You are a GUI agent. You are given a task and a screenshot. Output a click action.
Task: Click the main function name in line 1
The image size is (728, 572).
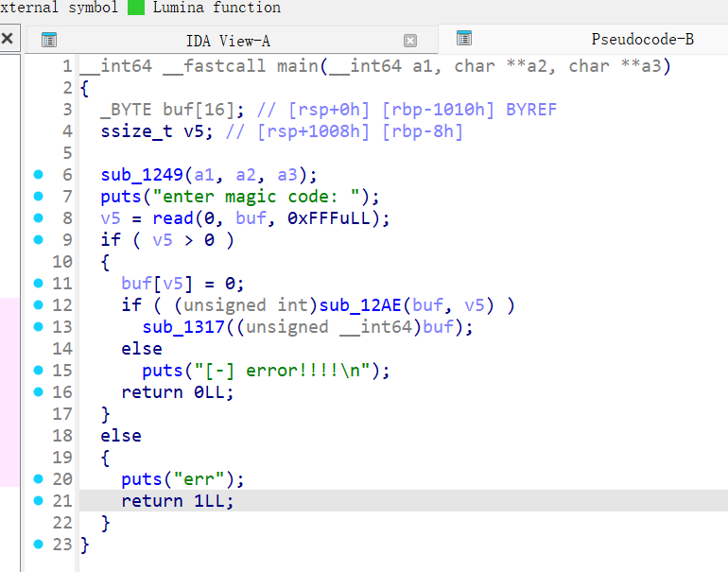[x=297, y=66]
